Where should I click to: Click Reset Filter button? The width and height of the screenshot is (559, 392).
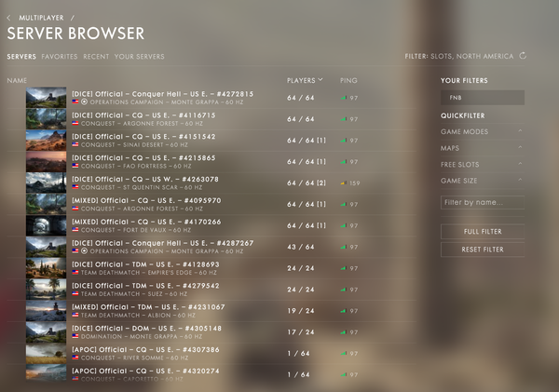click(x=483, y=250)
